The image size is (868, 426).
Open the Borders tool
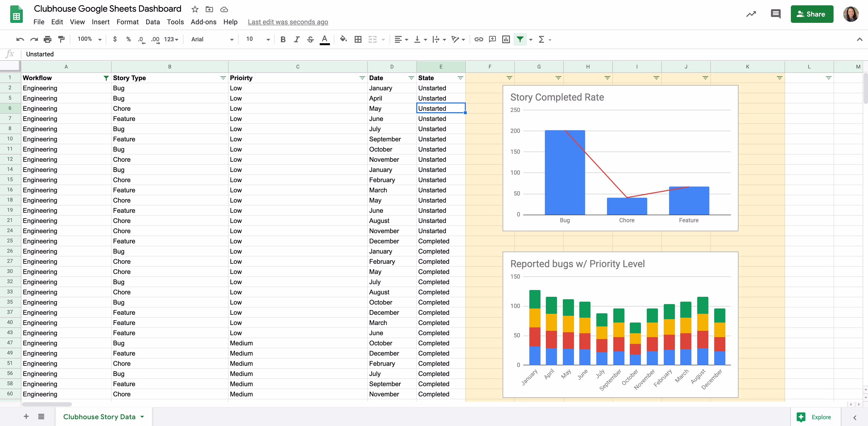(358, 39)
